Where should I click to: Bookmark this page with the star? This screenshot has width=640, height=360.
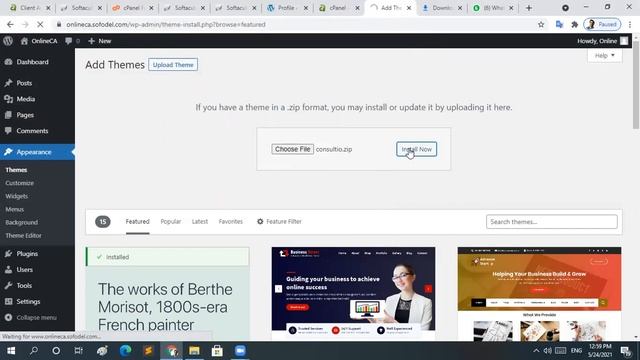[541, 24]
